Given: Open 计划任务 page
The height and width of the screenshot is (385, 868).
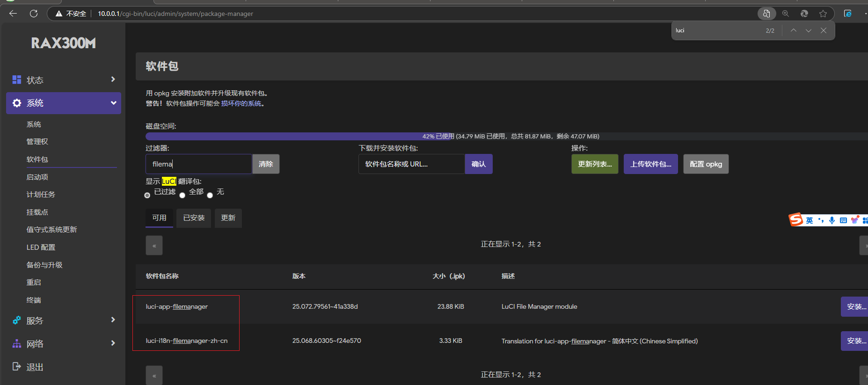Looking at the screenshot, I should [41, 195].
